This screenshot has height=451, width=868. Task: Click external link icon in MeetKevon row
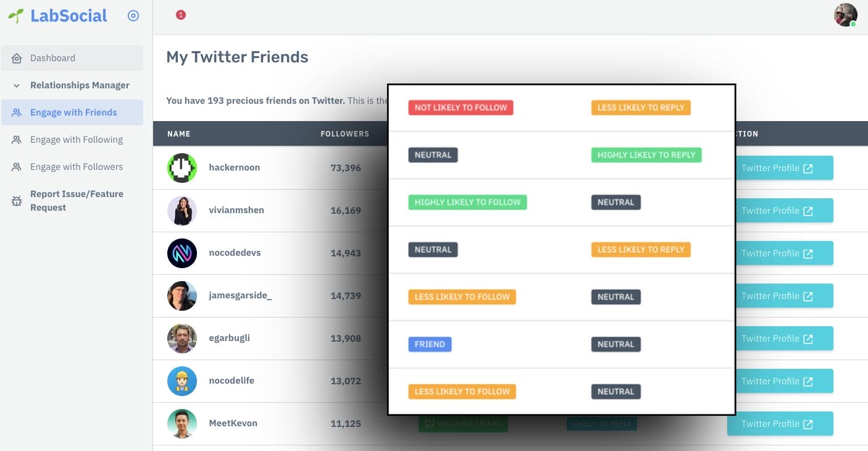(x=807, y=424)
